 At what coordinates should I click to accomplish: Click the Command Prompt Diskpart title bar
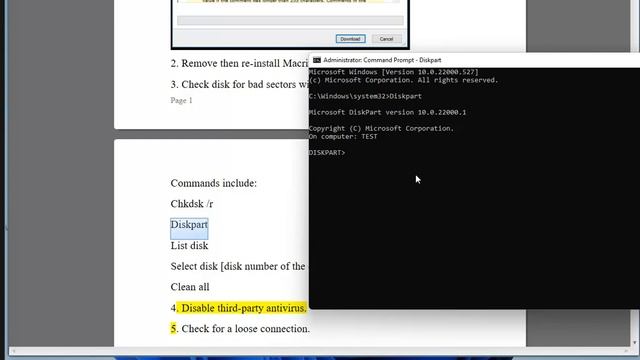coord(474,60)
